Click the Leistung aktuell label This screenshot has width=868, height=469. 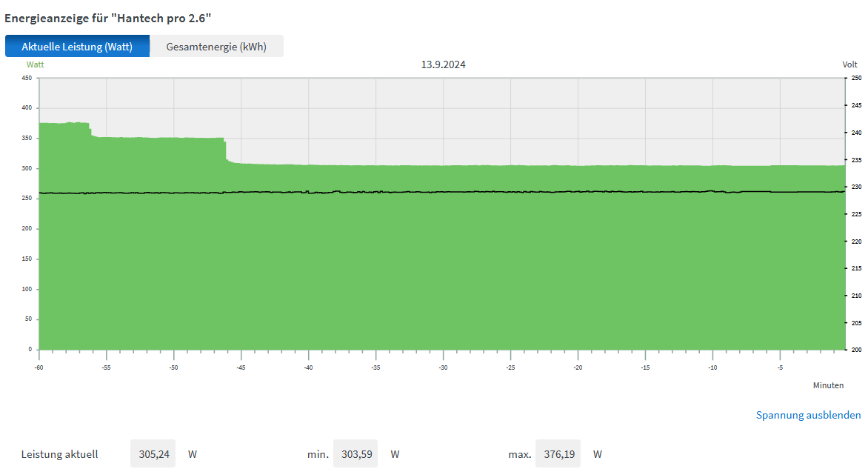click(59, 454)
